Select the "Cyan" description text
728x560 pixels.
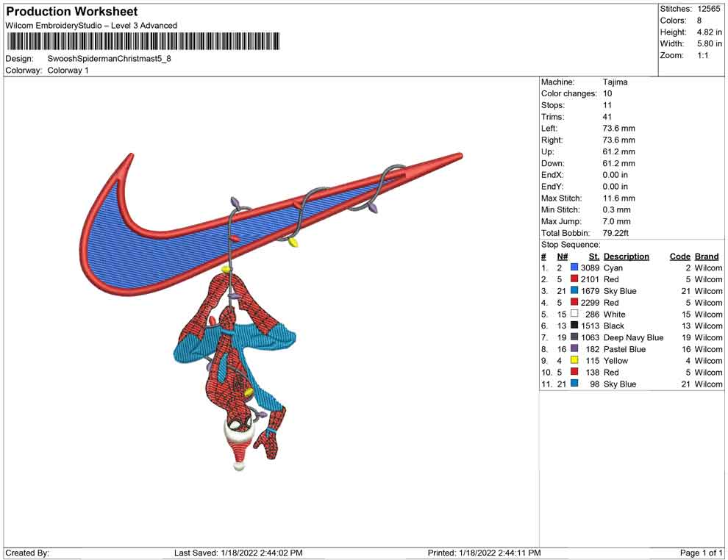[x=613, y=268]
